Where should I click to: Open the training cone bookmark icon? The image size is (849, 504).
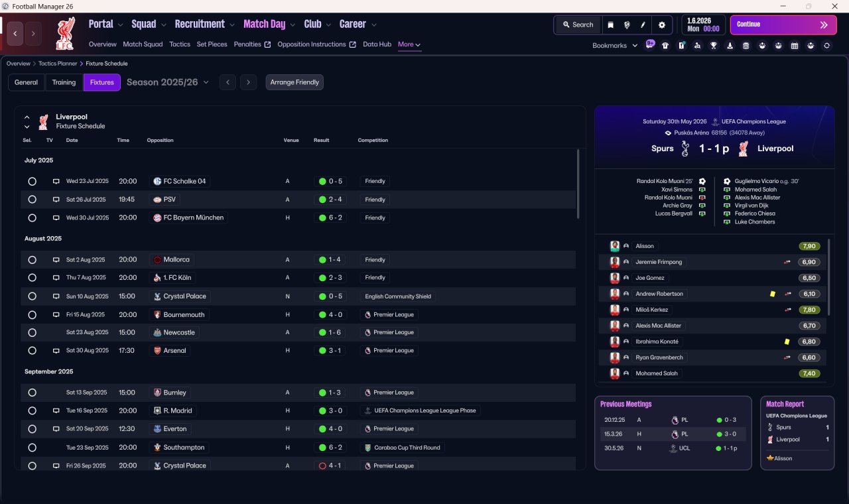730,46
